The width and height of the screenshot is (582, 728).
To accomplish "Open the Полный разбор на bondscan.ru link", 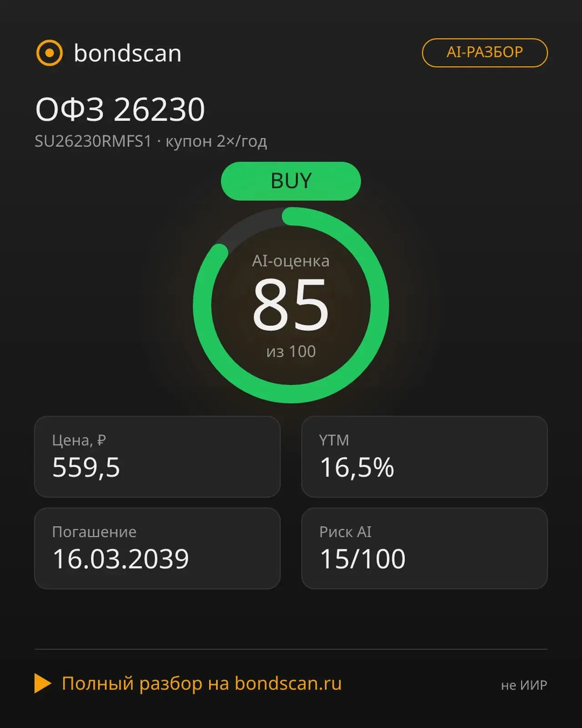I will 201,683.
